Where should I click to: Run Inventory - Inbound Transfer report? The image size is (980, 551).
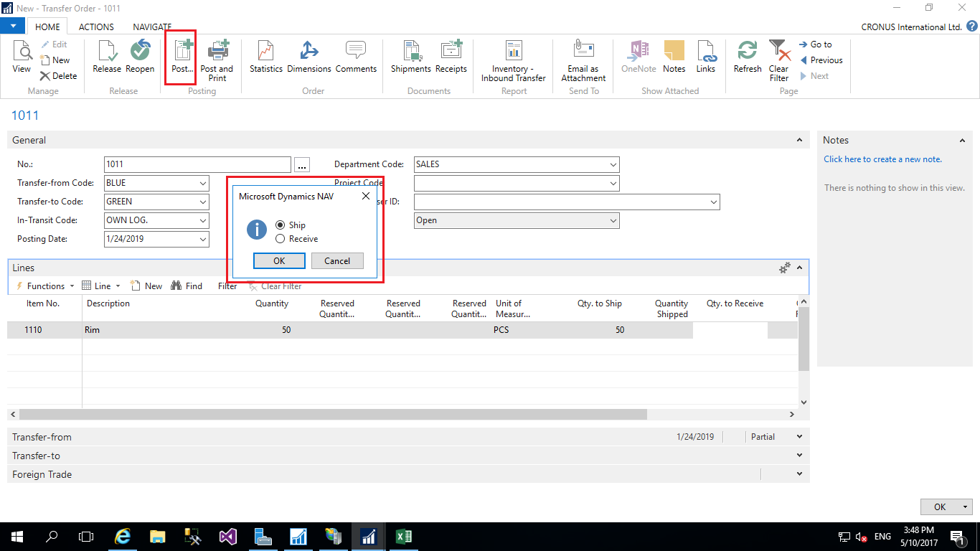coord(514,61)
